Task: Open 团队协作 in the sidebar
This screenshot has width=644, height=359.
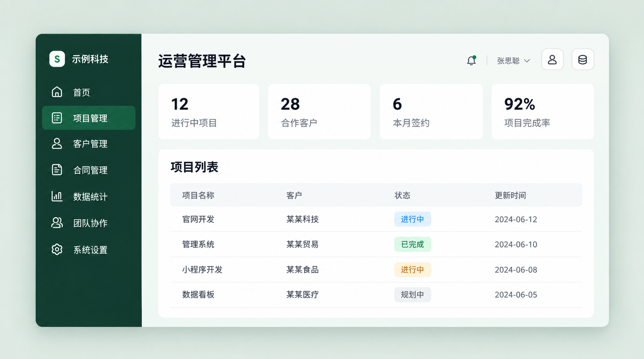Action: click(x=88, y=223)
